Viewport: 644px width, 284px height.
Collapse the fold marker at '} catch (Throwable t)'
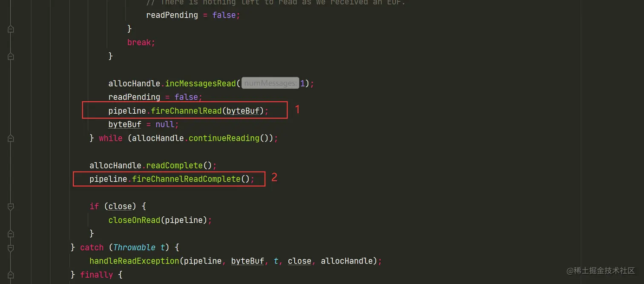pos(11,247)
